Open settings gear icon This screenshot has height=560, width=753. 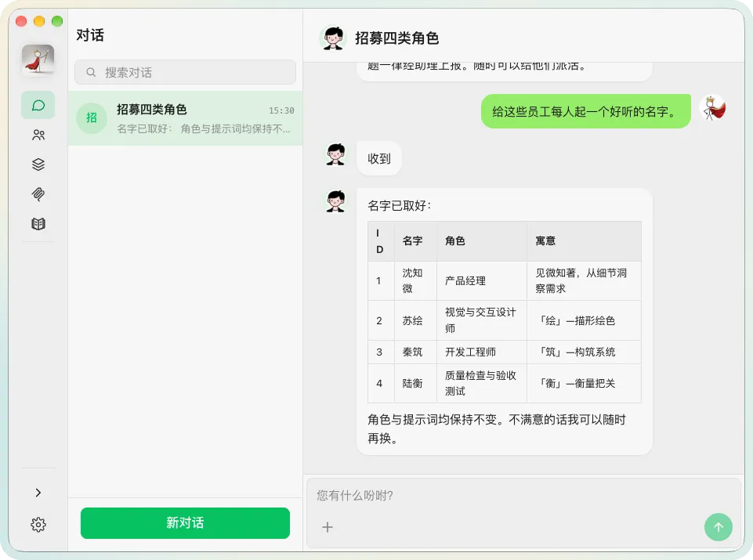[38, 525]
